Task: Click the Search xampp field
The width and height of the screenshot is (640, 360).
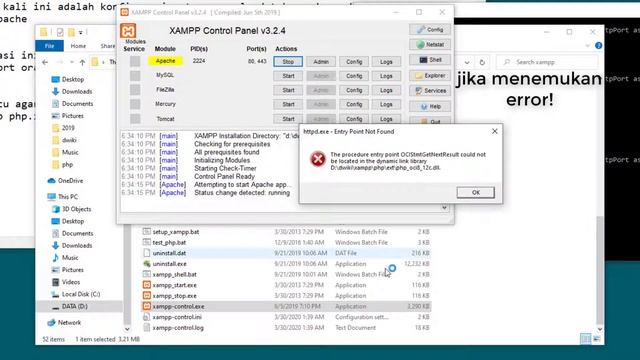Action: [547, 62]
